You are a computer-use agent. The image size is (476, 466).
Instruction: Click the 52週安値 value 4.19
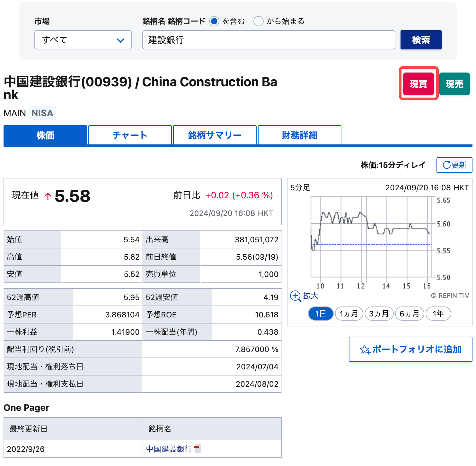click(271, 298)
